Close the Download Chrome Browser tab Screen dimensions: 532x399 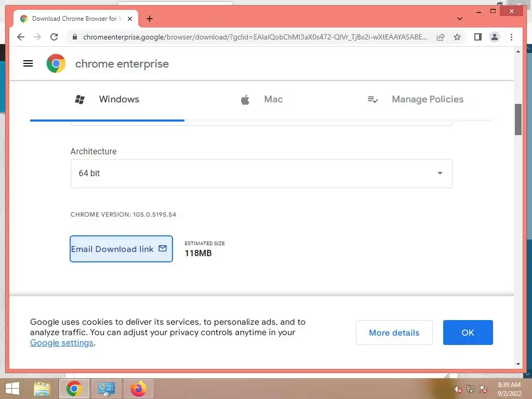coord(129,19)
